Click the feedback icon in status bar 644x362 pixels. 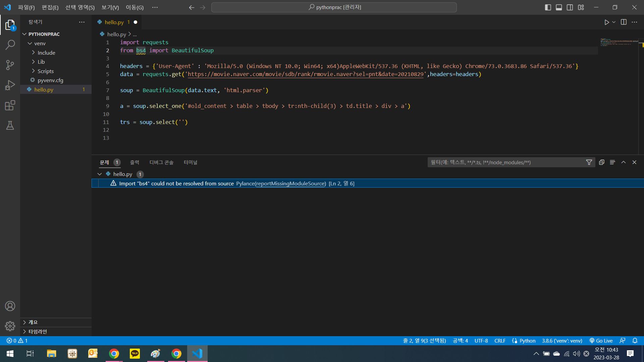623,341
